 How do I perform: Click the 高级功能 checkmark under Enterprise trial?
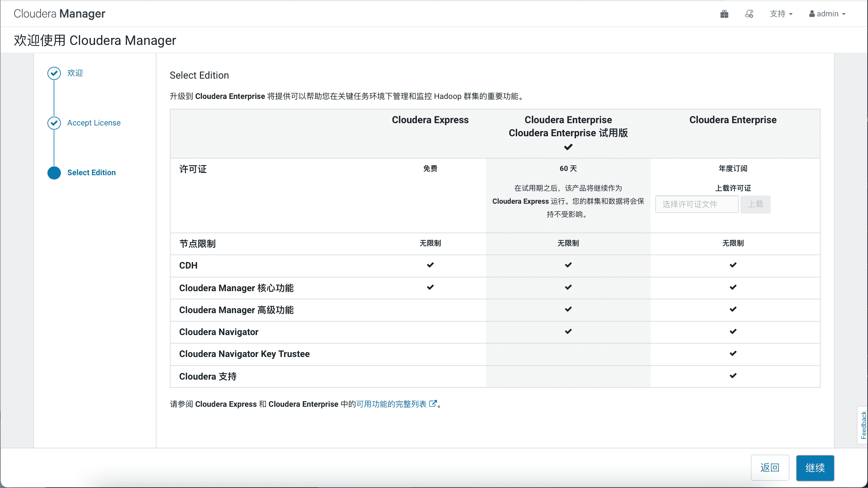568,309
